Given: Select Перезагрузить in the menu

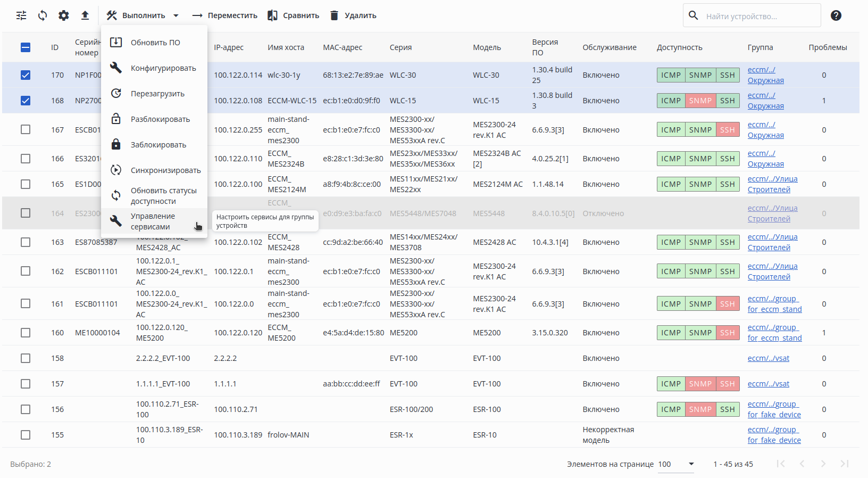Looking at the screenshot, I should pos(157,94).
